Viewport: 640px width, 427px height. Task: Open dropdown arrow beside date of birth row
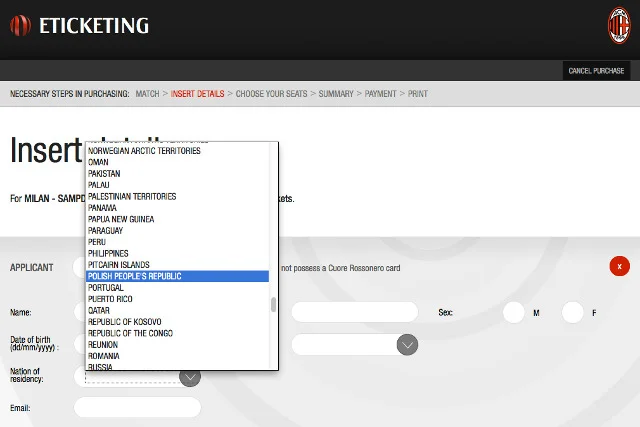point(407,345)
